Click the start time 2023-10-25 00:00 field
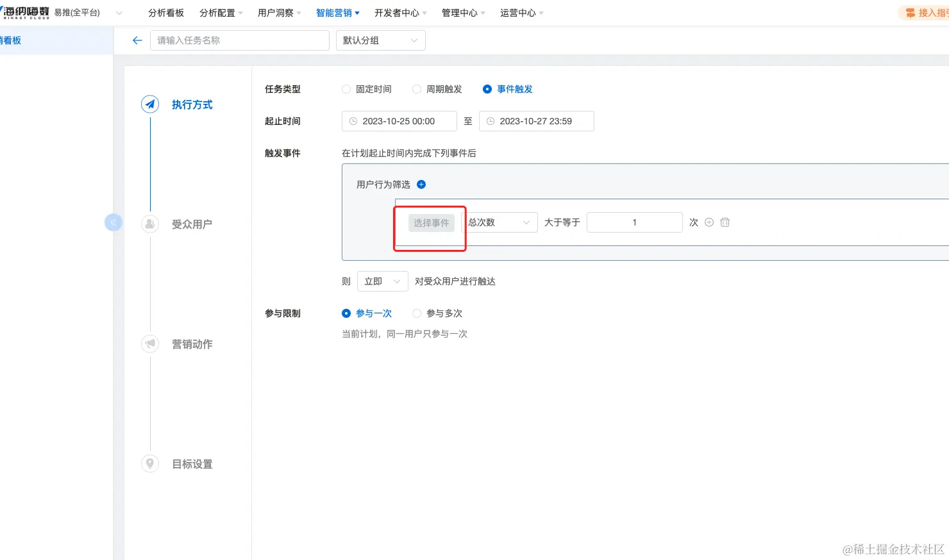949x560 pixels. coord(399,121)
